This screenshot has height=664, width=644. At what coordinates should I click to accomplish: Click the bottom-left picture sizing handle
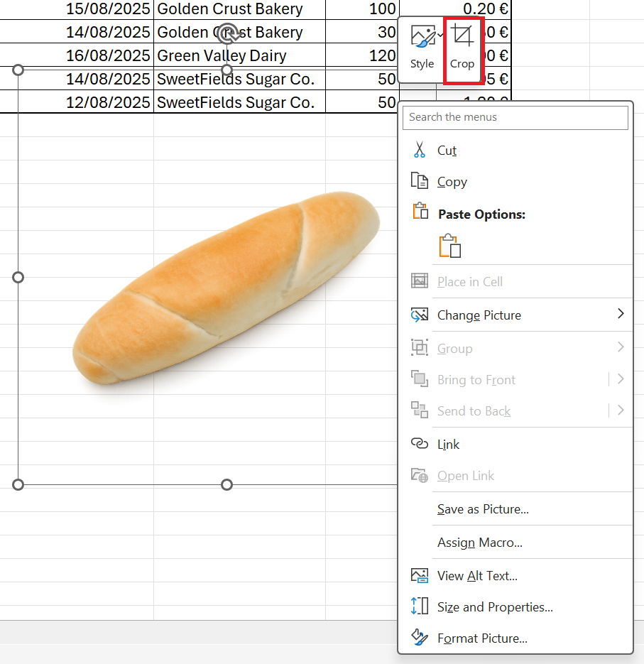click(x=18, y=484)
